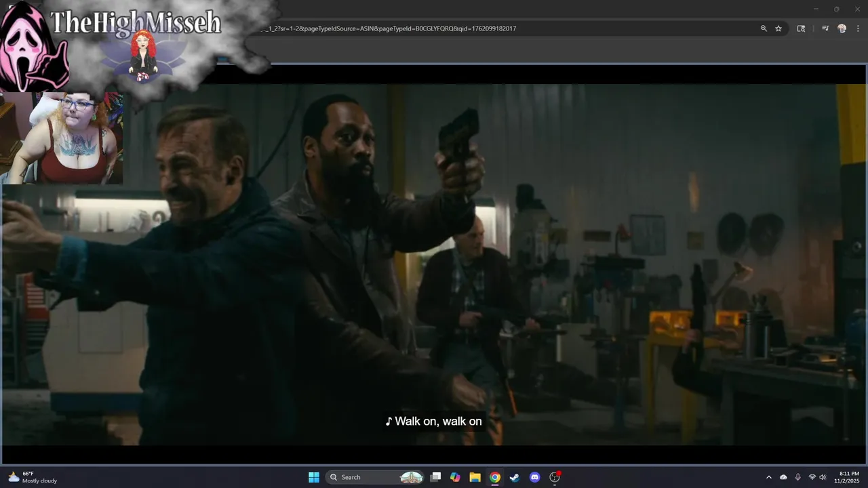Open the Chrome zoom indicator in the address bar
Screen dimensions: 868x488
(x=764, y=28)
